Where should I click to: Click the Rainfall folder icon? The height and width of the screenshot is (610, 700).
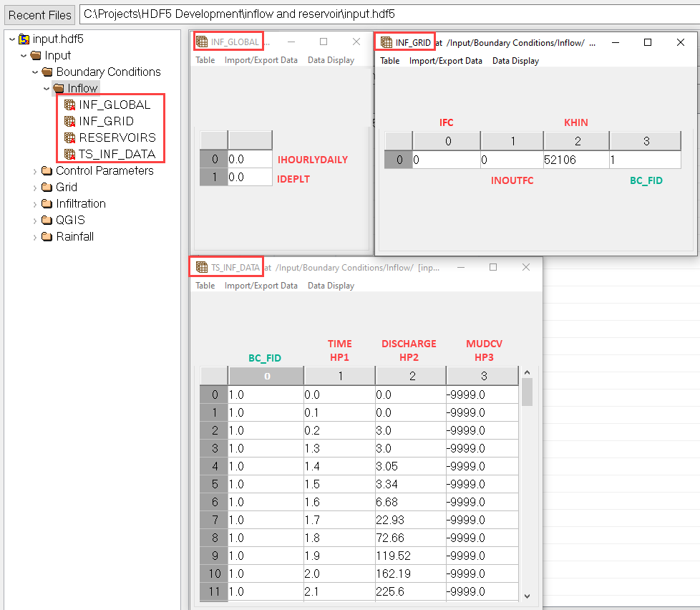(47, 237)
